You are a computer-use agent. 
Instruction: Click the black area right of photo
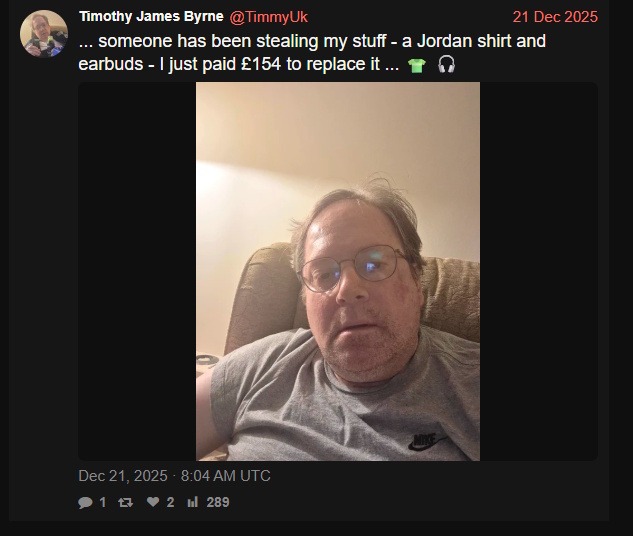click(539, 271)
